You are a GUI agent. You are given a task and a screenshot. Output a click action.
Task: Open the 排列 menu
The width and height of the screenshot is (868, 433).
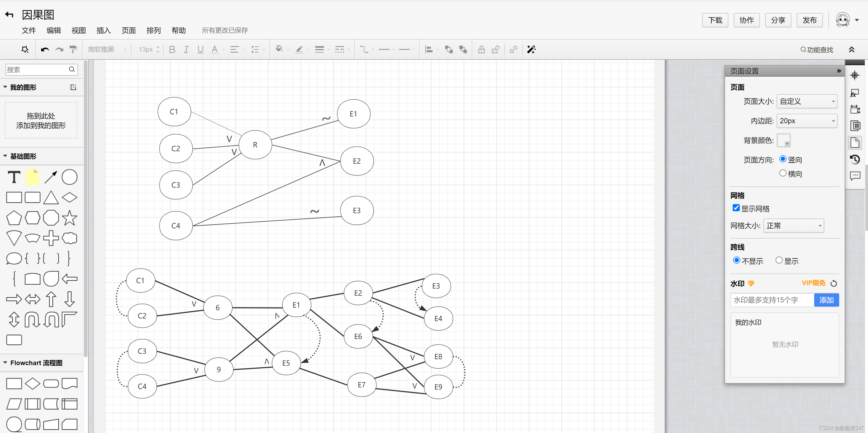coord(153,30)
